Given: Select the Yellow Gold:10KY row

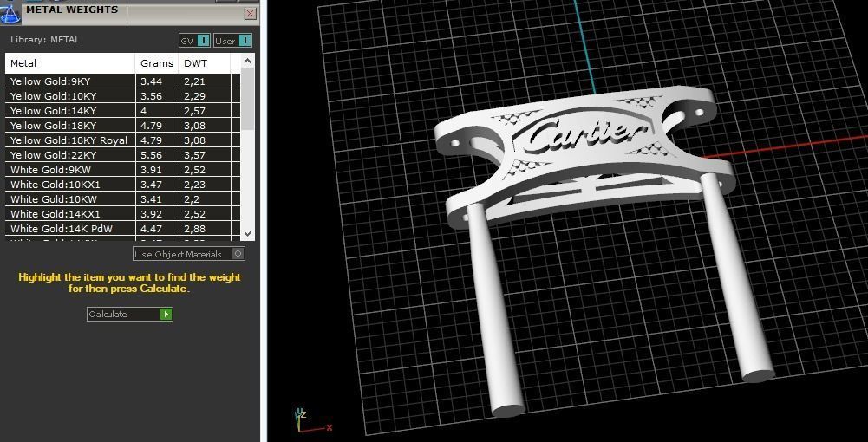Looking at the screenshot, I should 123,95.
